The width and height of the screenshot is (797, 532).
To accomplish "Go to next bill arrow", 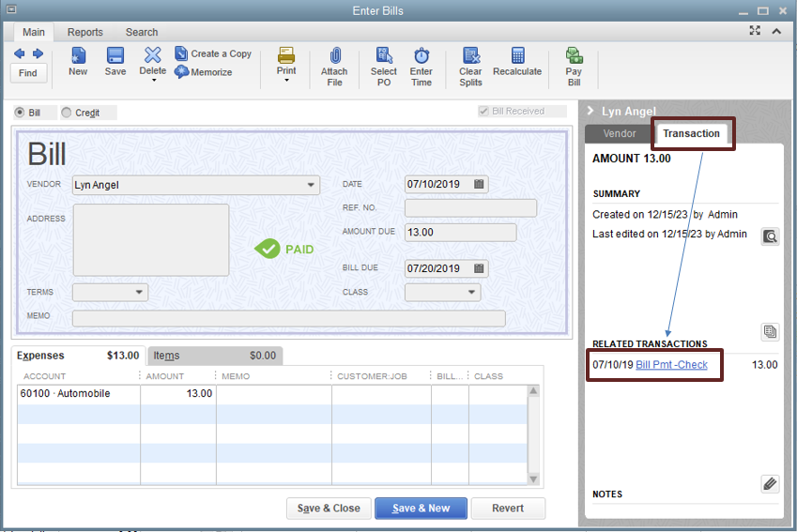I will (38, 53).
